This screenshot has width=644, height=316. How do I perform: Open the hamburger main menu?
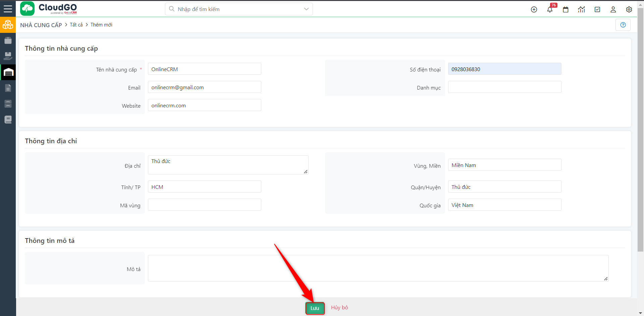[x=8, y=9]
